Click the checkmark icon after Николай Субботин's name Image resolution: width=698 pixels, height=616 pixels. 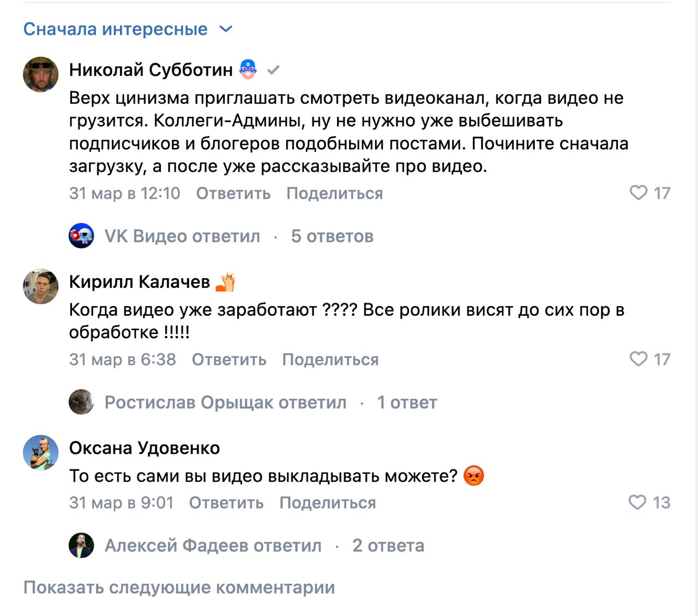(273, 70)
